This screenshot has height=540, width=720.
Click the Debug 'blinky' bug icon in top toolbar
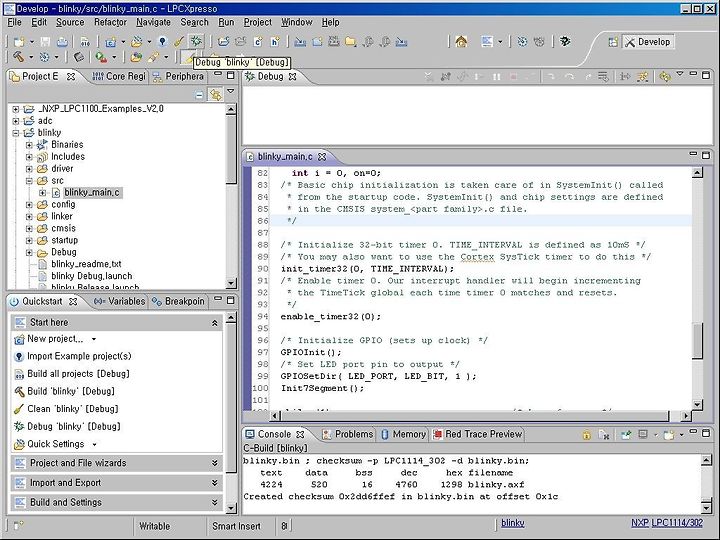click(x=196, y=41)
